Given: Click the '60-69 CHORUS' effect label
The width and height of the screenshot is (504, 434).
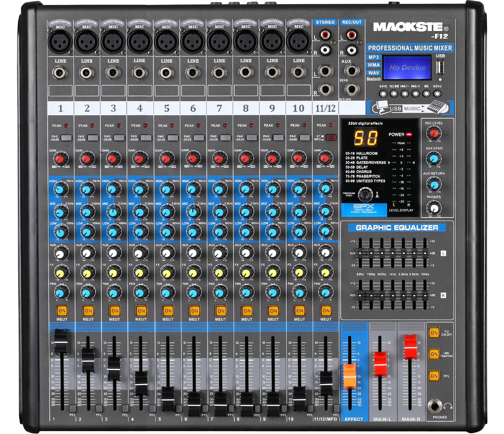Looking at the screenshot, I should (358, 171).
